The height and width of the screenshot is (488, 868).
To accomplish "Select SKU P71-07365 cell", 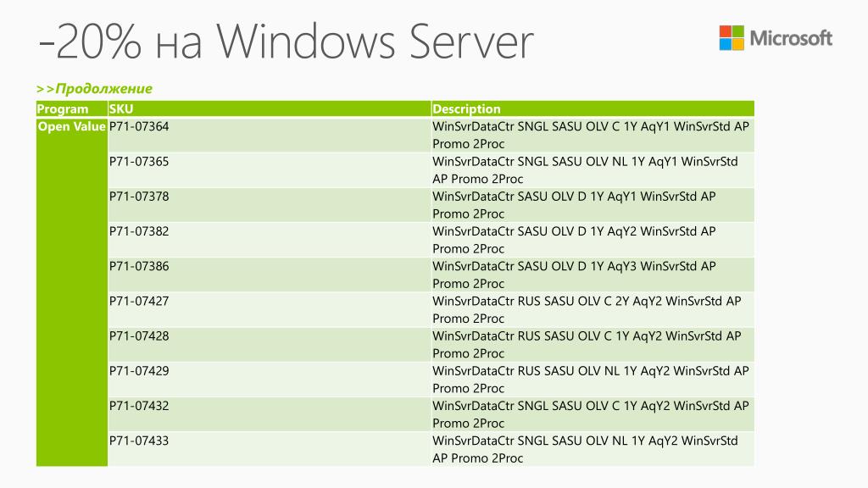I will (269, 169).
